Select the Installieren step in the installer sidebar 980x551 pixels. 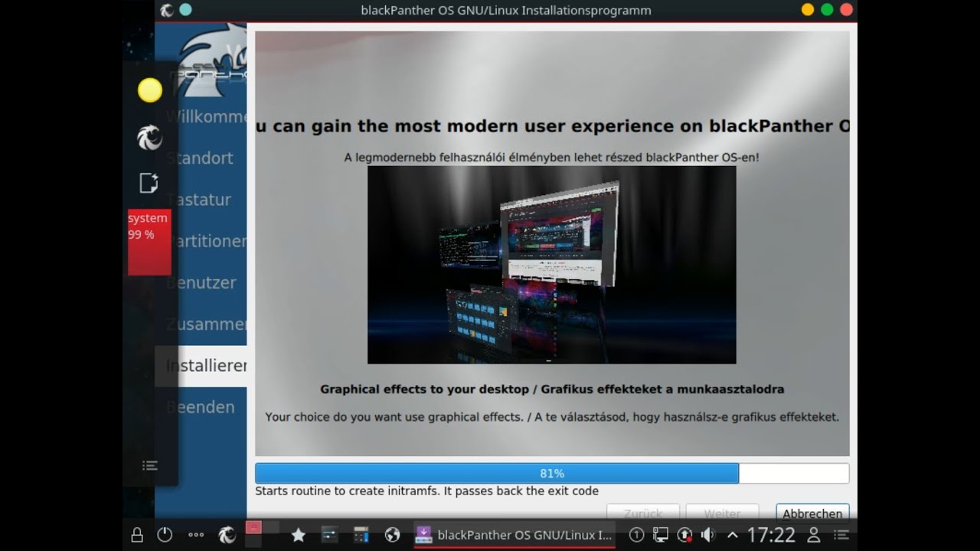click(x=201, y=366)
